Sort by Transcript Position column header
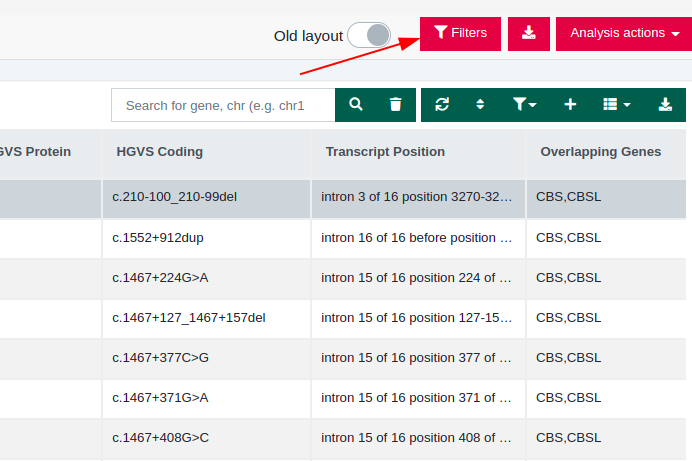Viewport: 692px width, 461px height. click(x=385, y=152)
